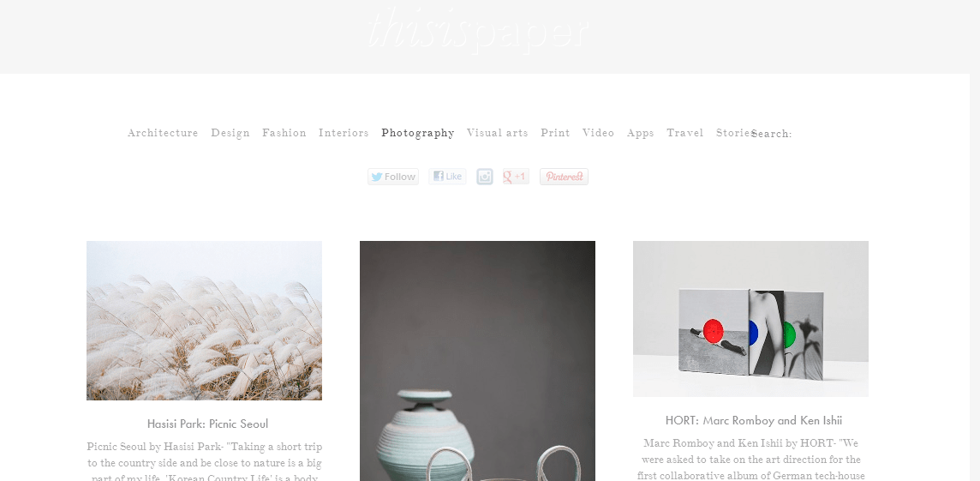The image size is (980, 481).
Task: Go to the Print section
Action: (x=555, y=133)
